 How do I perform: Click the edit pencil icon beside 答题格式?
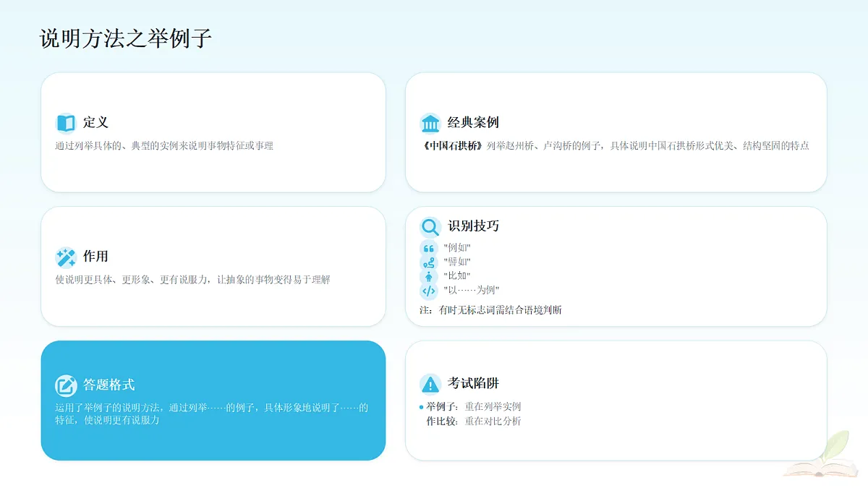click(x=66, y=386)
